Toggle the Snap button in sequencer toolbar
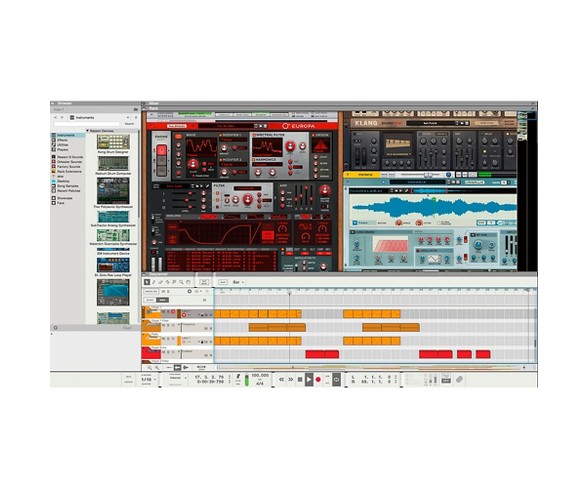The image size is (588, 488). 223,282
